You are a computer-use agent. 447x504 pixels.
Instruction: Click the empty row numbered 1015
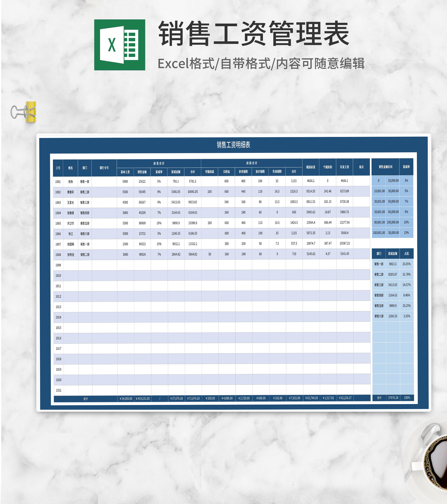tap(59, 328)
